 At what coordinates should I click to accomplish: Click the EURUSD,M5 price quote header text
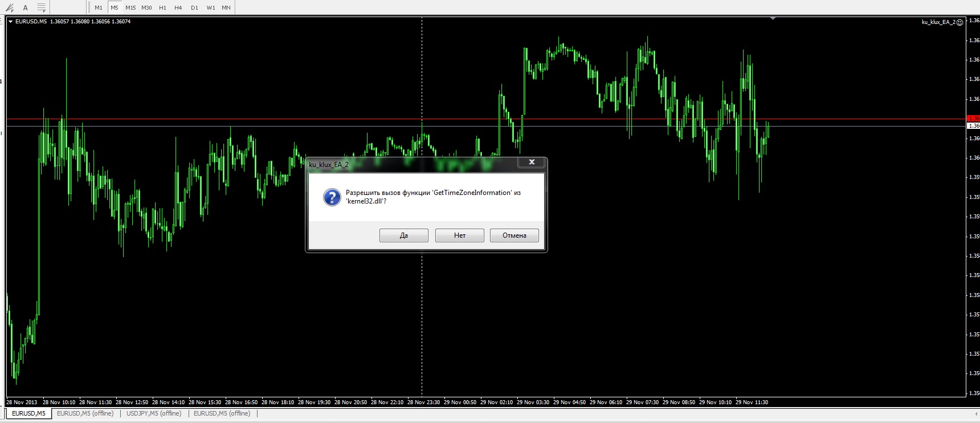73,22
